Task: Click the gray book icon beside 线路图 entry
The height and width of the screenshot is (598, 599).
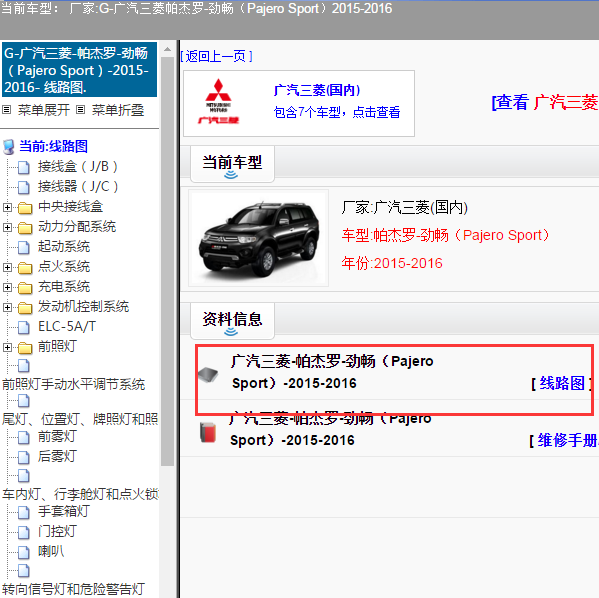Action: 208,374
